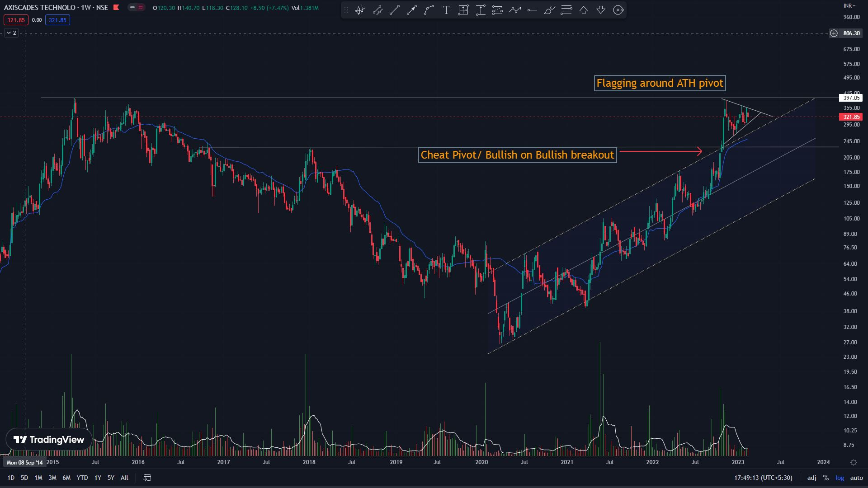The width and height of the screenshot is (868, 488).
Task: Select the 1Y date range
Action: (x=98, y=478)
